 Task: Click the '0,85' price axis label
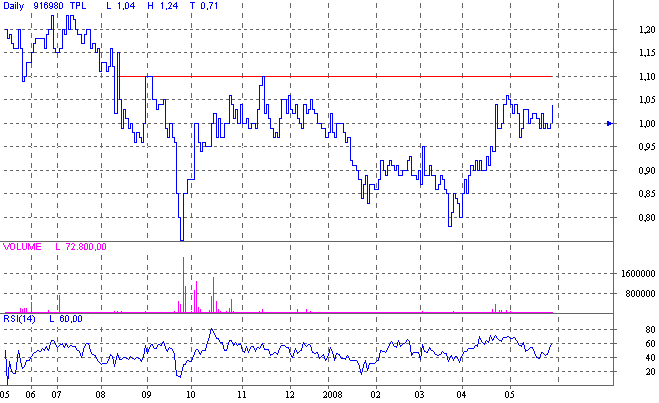click(647, 194)
